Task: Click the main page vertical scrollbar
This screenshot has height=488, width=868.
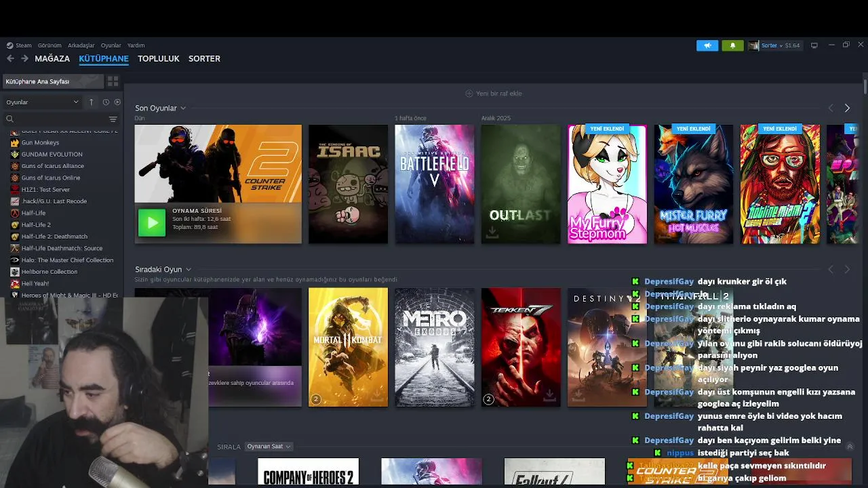Action: (865, 87)
